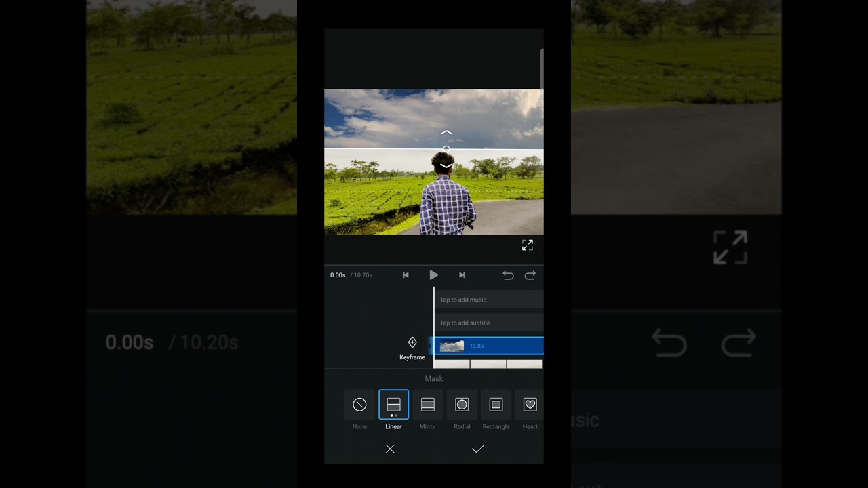This screenshot has height=488, width=868.
Task: Expand the mask upward using top chevron
Action: 446,133
